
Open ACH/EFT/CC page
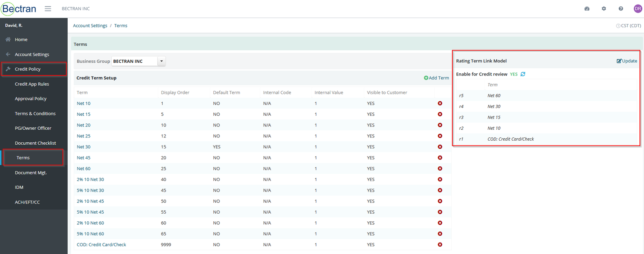tap(27, 202)
